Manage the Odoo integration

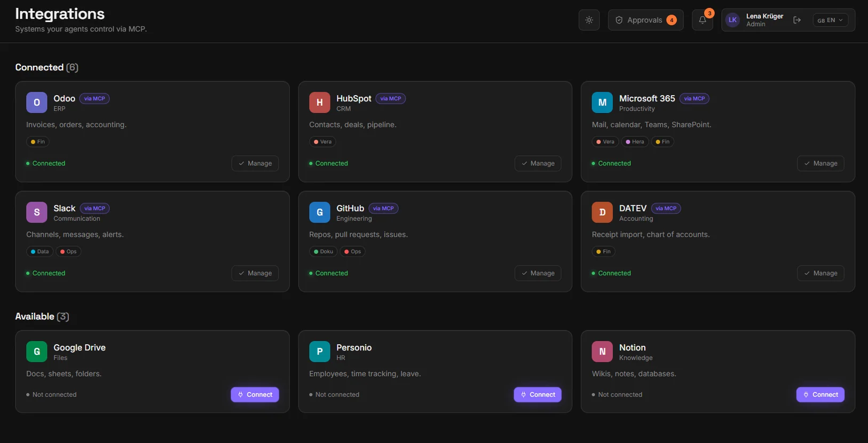click(255, 164)
